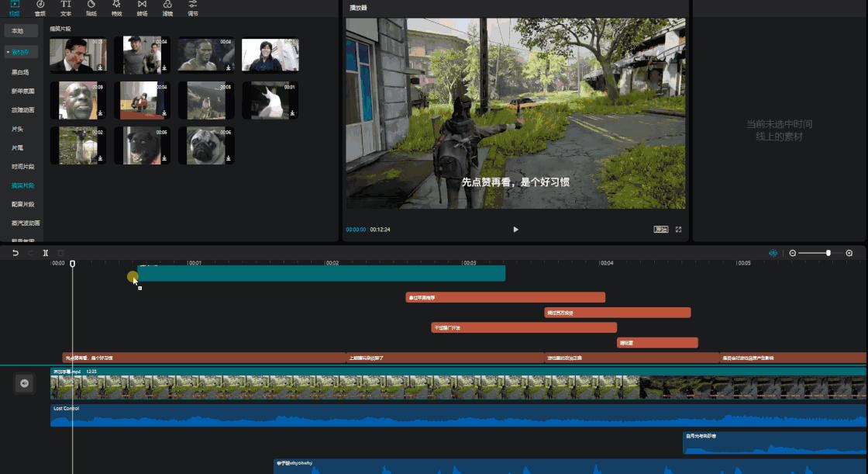The height and width of the screenshot is (474, 868).
Task: Select the main video track clip
Action: [458, 384]
